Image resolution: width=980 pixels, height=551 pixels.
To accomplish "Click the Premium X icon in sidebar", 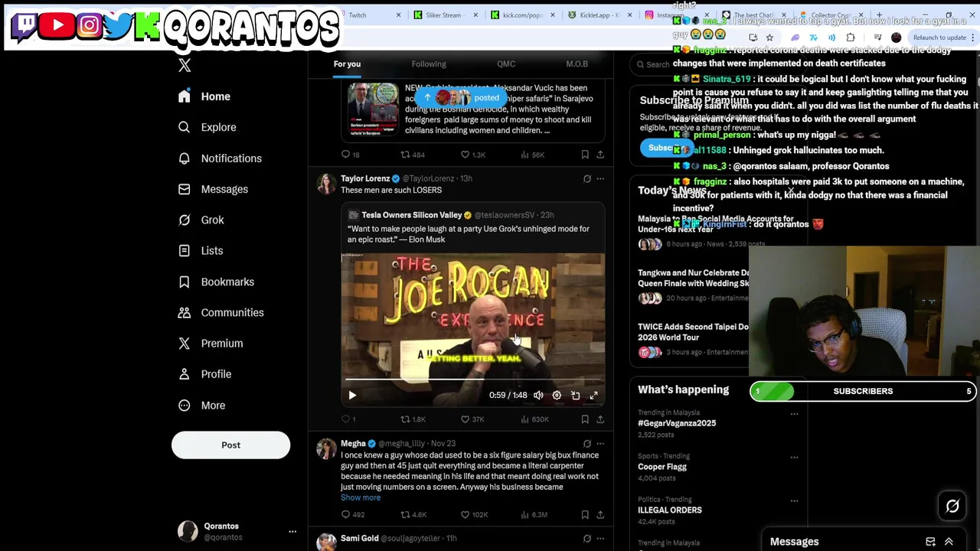I will (x=184, y=343).
